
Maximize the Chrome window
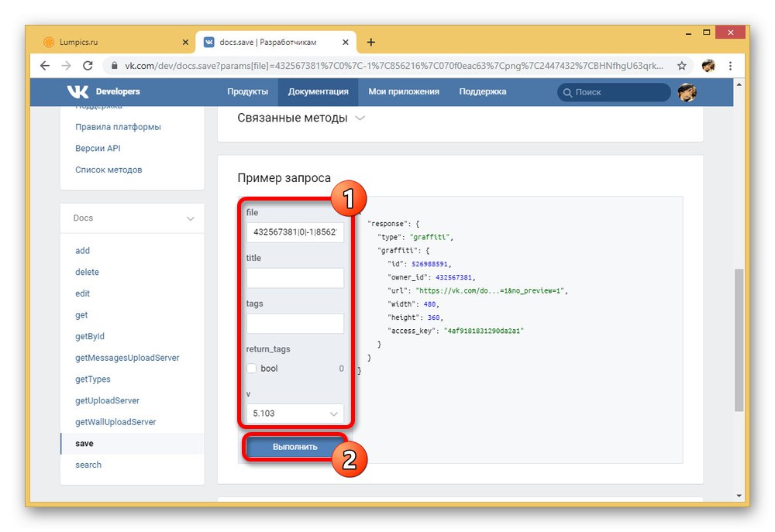point(707,33)
